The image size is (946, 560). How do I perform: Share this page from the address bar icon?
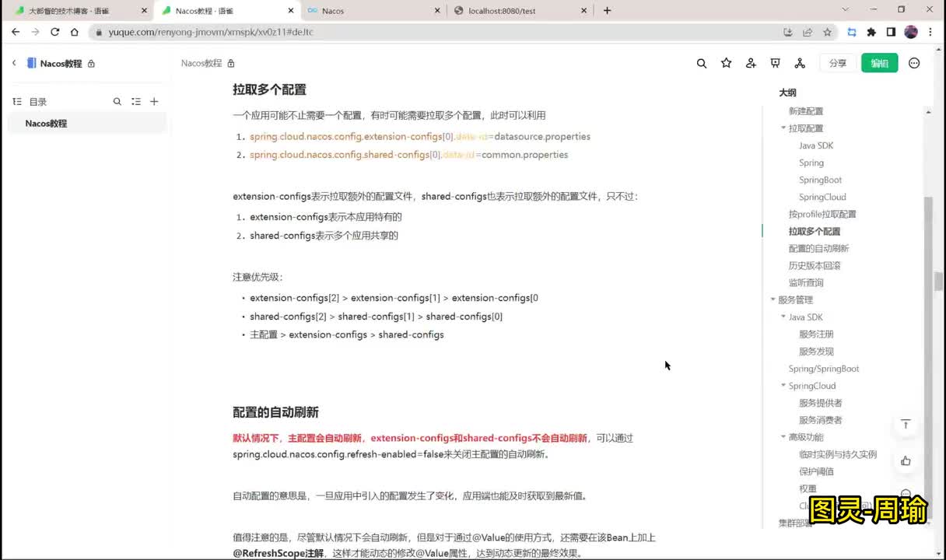pyautogui.click(x=808, y=32)
